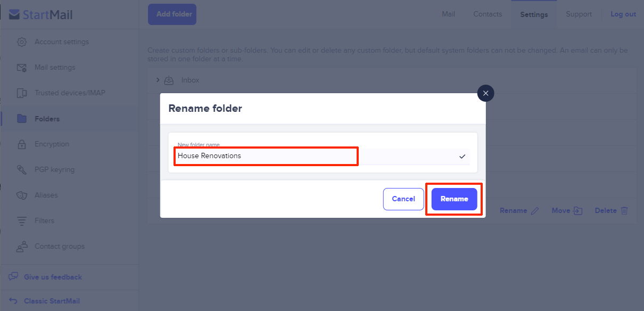
Task: Click the New folder name field
Action: (266, 156)
